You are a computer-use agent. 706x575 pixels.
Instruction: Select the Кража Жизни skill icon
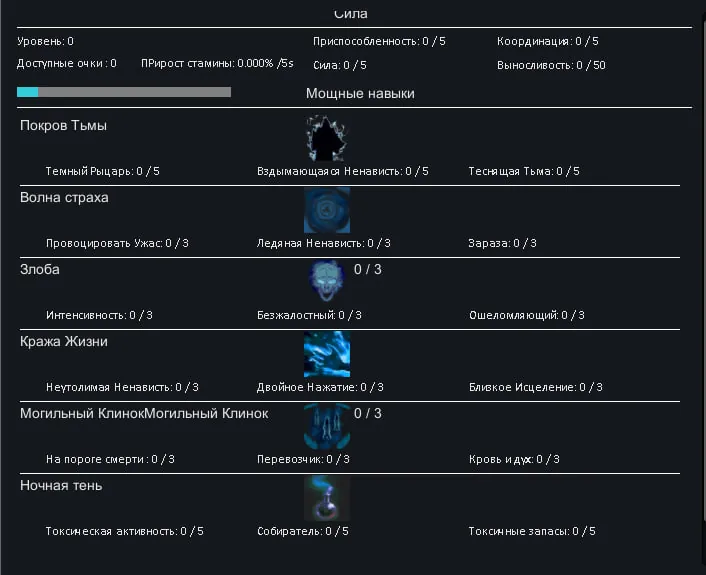[326, 354]
